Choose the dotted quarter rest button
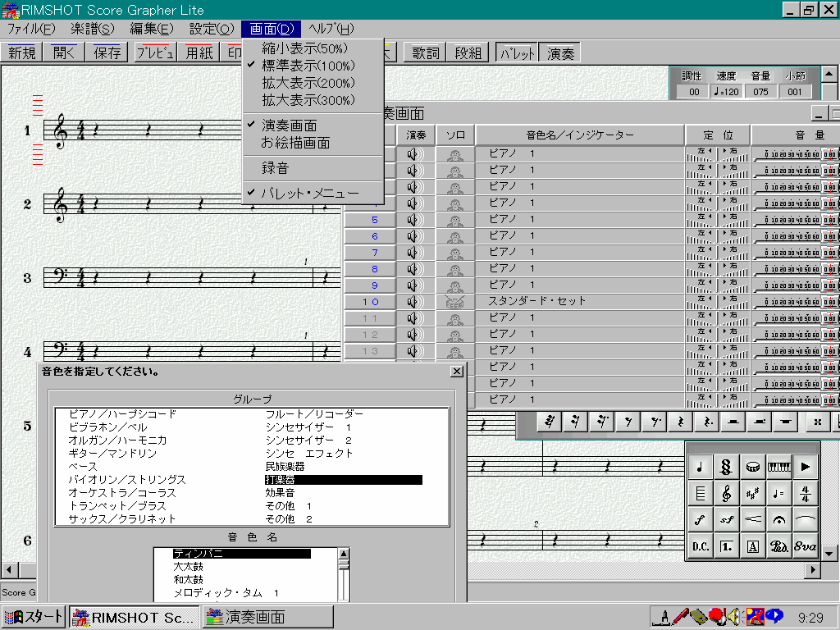 (x=707, y=422)
